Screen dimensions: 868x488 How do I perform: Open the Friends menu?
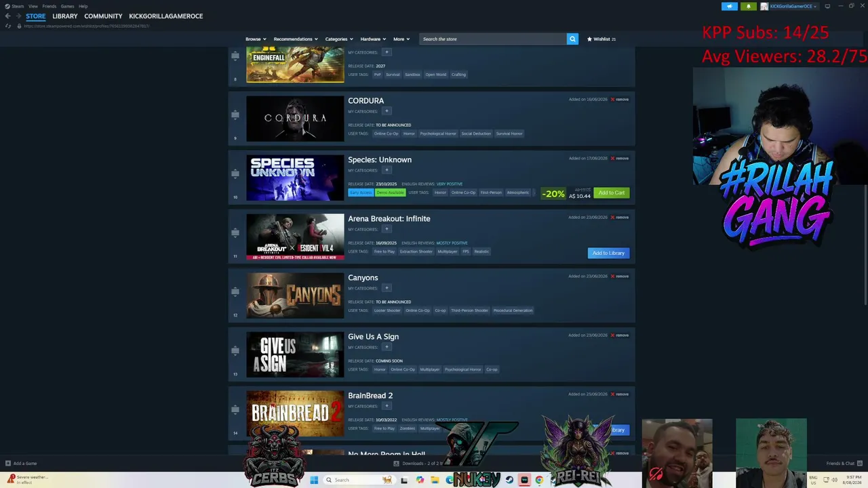pos(50,6)
